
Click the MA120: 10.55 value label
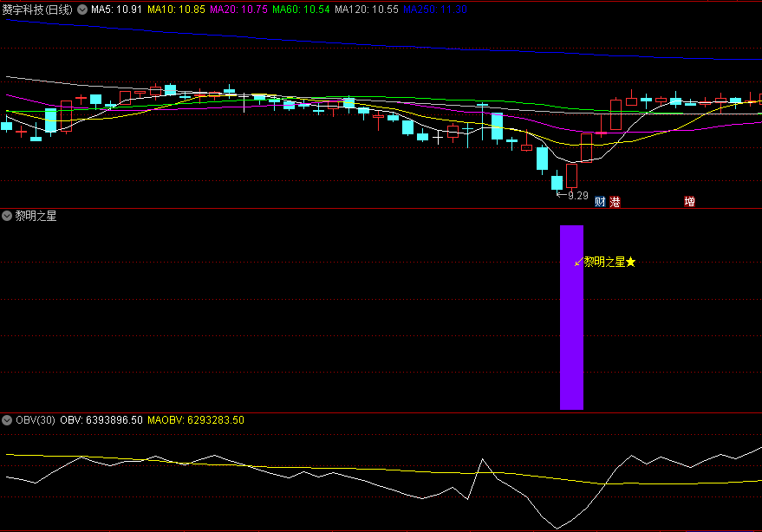[x=367, y=10]
